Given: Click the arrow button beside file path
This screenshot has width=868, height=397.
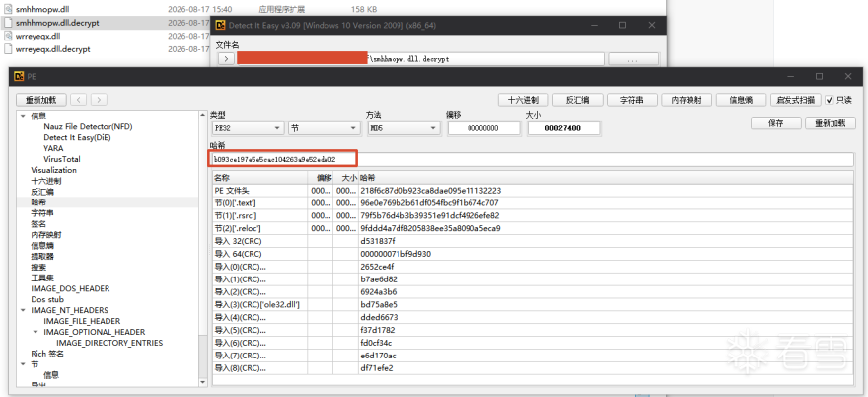Looking at the screenshot, I should pyautogui.click(x=226, y=59).
